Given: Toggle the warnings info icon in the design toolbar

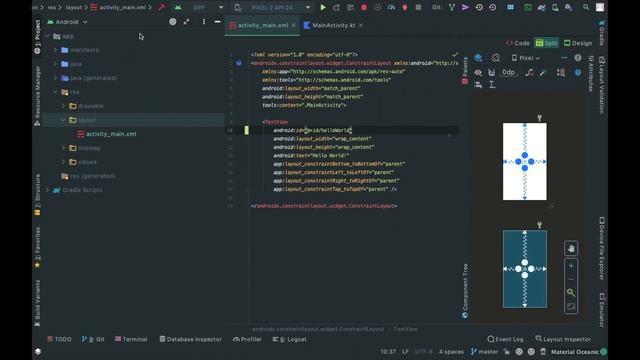Looking at the screenshot, I should point(578,58).
